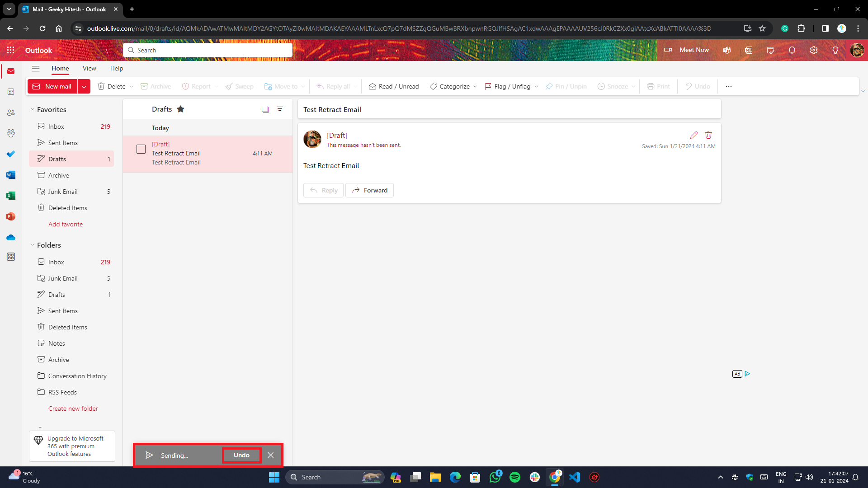
Task: Launch Word from the left rail
Action: point(11,175)
